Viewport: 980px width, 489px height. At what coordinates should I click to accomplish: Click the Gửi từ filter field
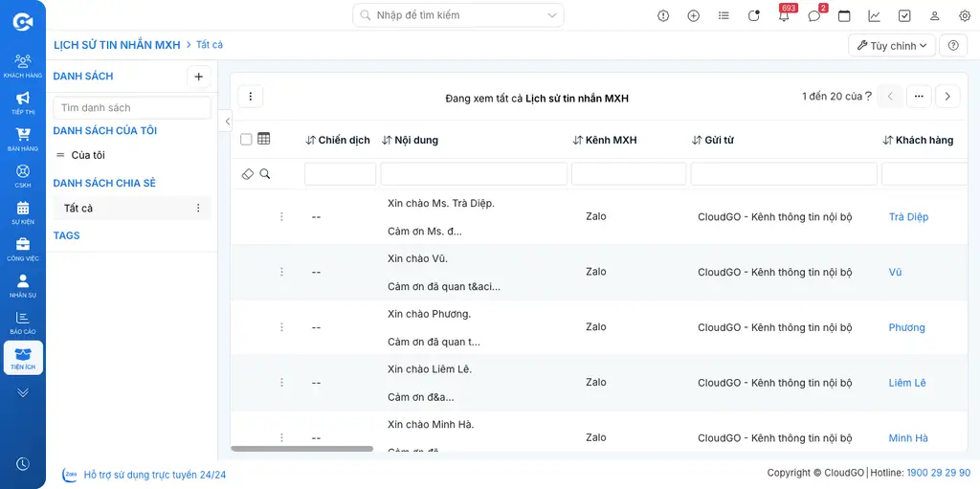tap(784, 174)
